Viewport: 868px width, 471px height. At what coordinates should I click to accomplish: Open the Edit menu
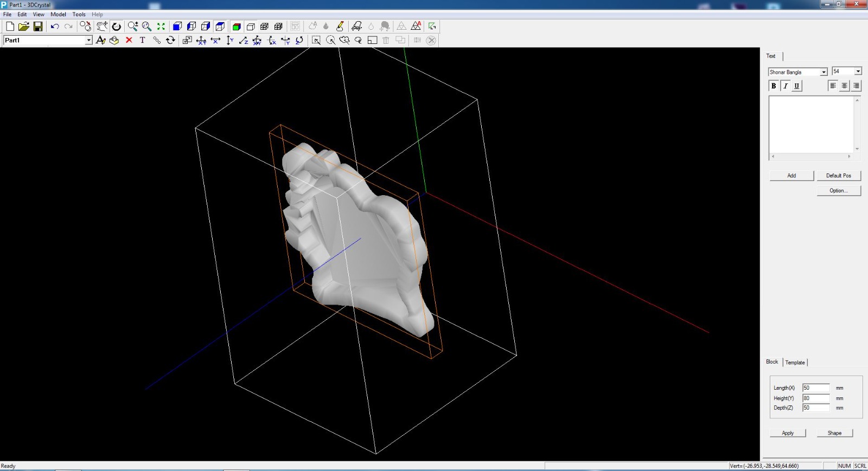tap(22, 15)
